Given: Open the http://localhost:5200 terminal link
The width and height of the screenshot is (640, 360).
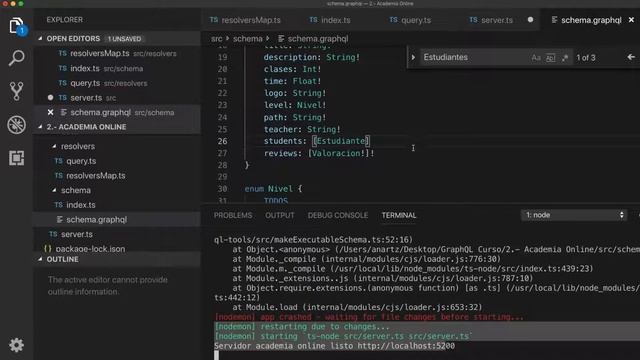Looking at the screenshot, I should pos(406,346).
